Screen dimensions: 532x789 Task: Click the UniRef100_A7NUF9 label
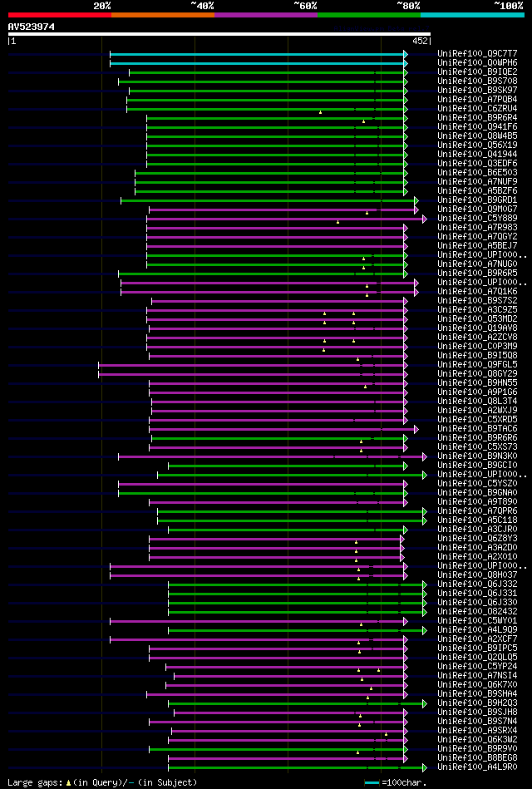(x=477, y=182)
